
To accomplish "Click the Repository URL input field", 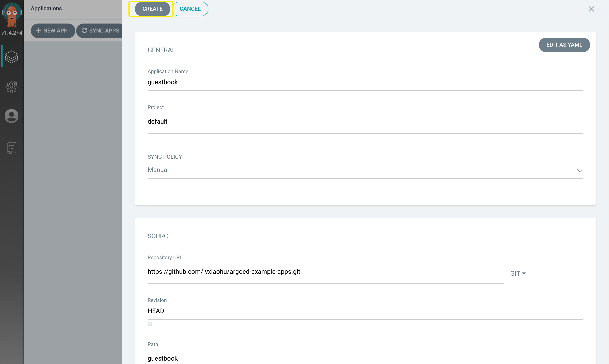I will 325,272.
